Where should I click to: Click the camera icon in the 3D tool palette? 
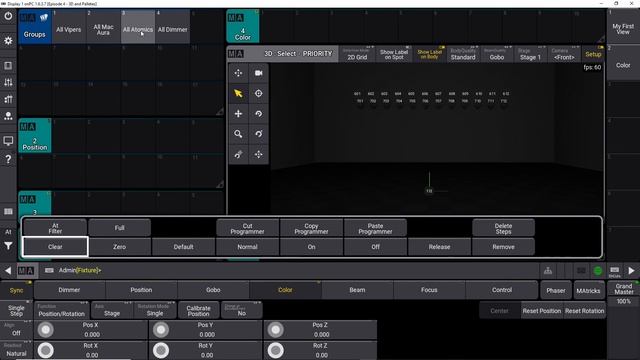coord(258,73)
